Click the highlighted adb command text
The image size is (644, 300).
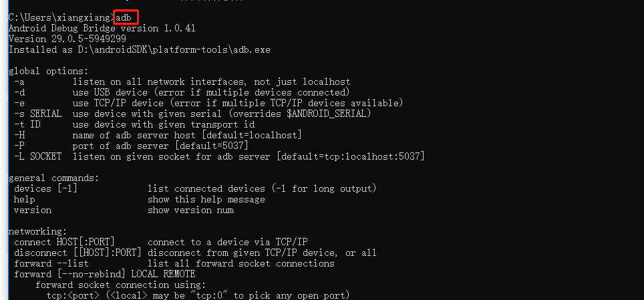123,17
